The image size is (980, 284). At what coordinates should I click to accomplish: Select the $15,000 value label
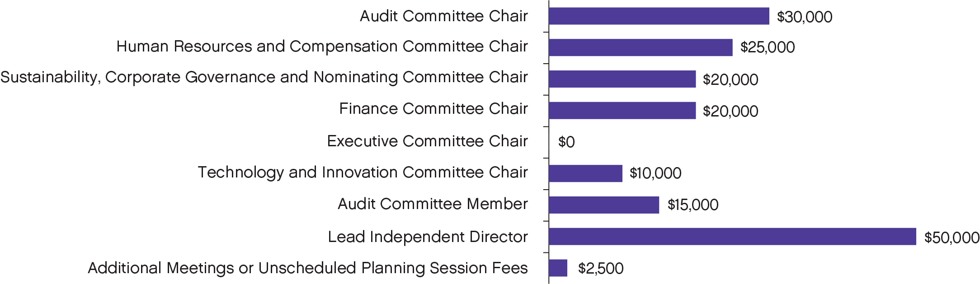(x=693, y=205)
